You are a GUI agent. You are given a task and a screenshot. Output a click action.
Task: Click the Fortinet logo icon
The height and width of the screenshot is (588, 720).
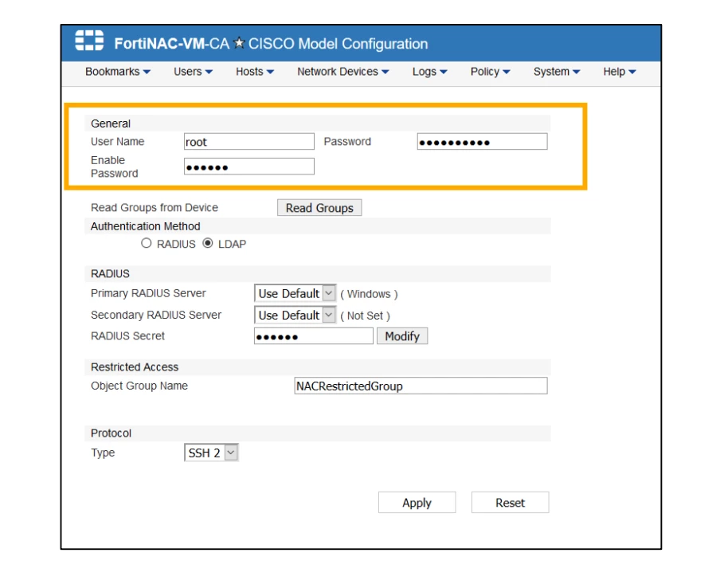pyautogui.click(x=89, y=41)
